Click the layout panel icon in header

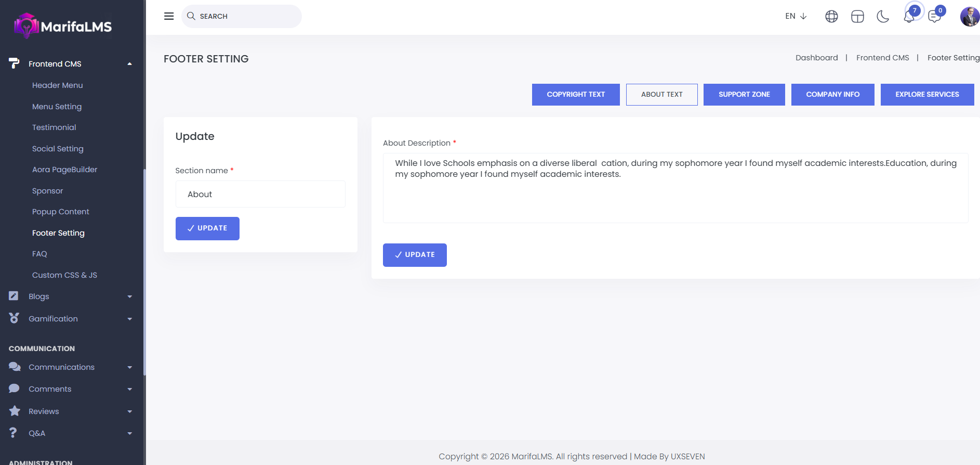pyautogui.click(x=857, y=17)
